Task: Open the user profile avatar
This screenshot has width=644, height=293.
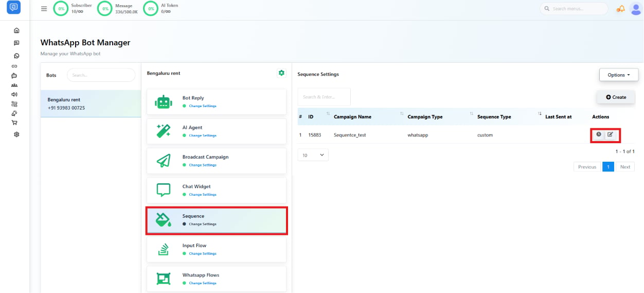Action: (x=636, y=9)
